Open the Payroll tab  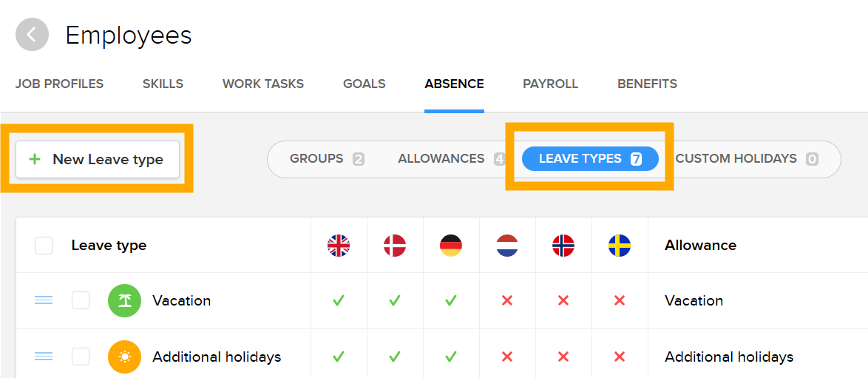click(x=550, y=84)
